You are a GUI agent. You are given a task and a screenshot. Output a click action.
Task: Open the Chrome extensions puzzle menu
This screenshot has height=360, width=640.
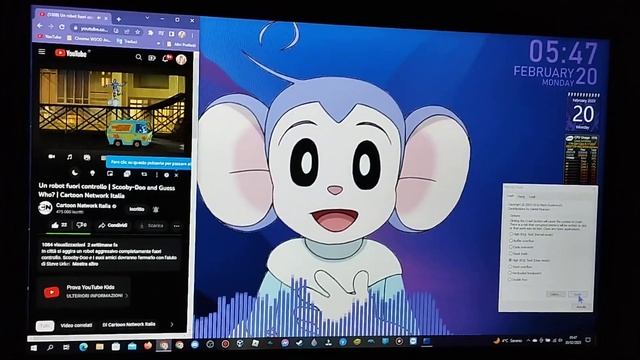coord(151,32)
